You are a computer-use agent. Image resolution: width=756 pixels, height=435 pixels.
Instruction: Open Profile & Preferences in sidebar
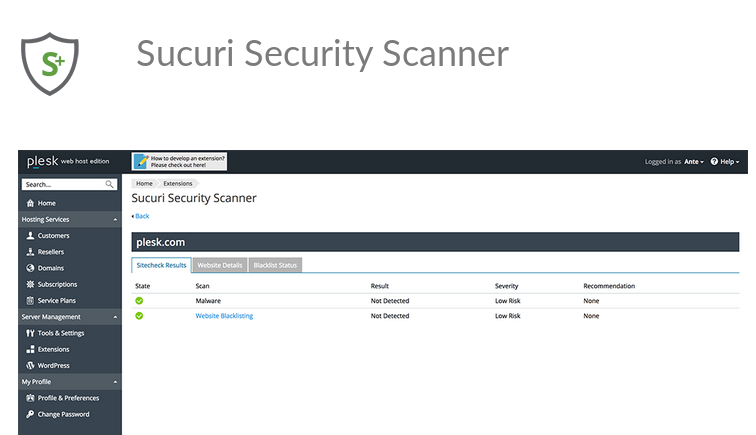(70, 398)
